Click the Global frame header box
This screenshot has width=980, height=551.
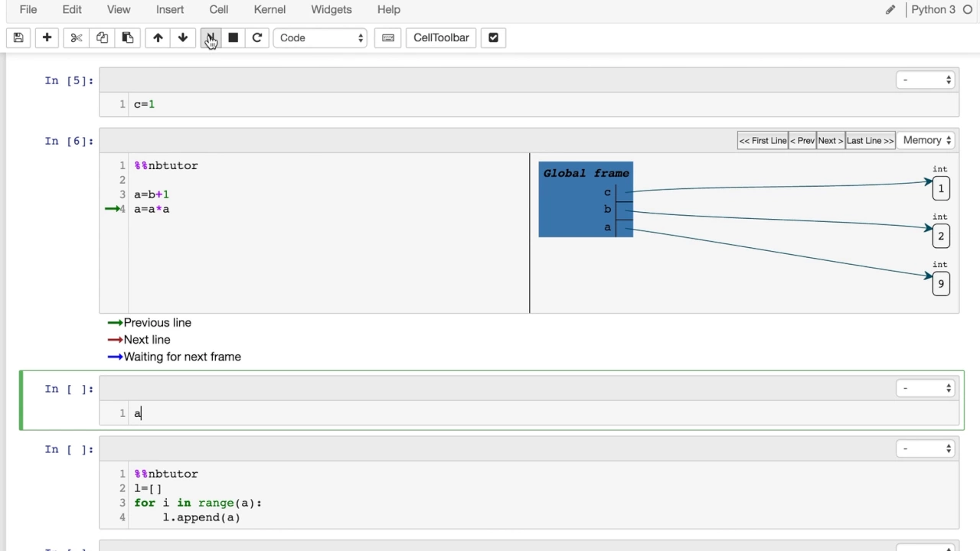point(586,174)
